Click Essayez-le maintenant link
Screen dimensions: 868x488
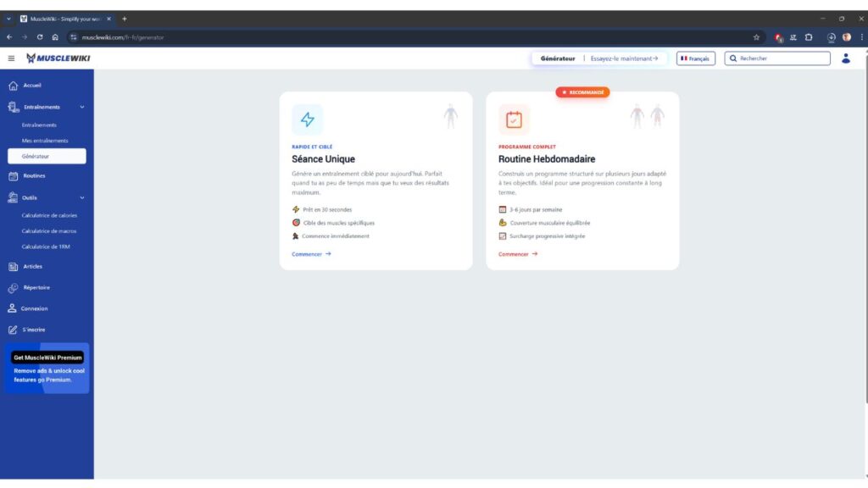(624, 58)
